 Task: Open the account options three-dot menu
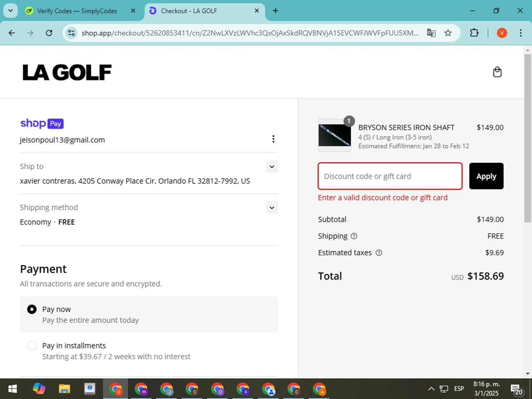pos(273,139)
